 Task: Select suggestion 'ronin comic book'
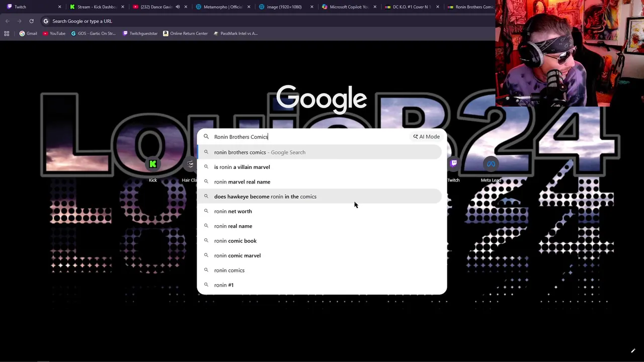click(319, 241)
